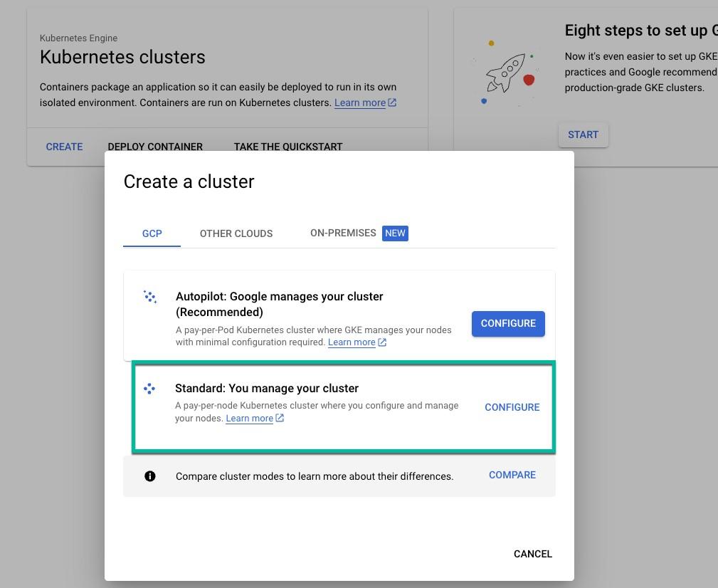This screenshot has width=718, height=588.
Task: Switch to the Other Clouds tab
Action: (x=236, y=233)
